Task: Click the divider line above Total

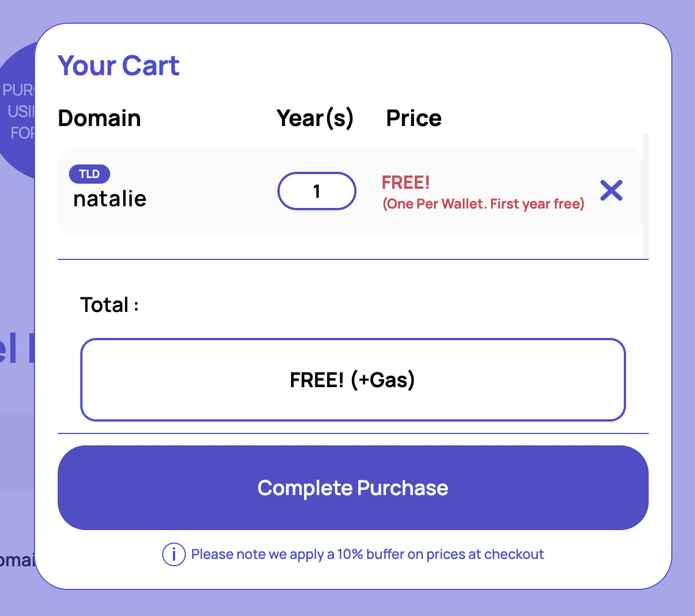Action: tap(353, 259)
